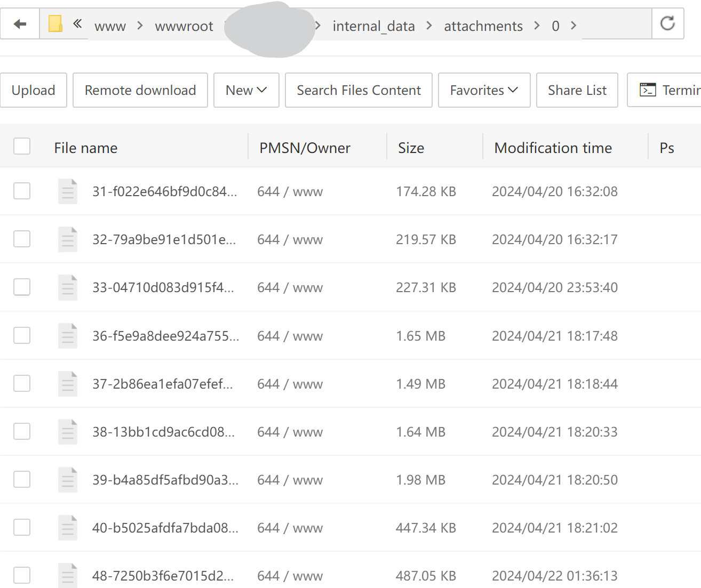Click Search Files Content button

click(359, 90)
